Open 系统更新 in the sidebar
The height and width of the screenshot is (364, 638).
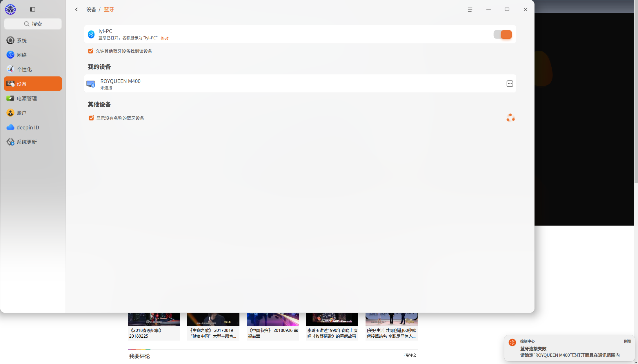tap(33, 142)
